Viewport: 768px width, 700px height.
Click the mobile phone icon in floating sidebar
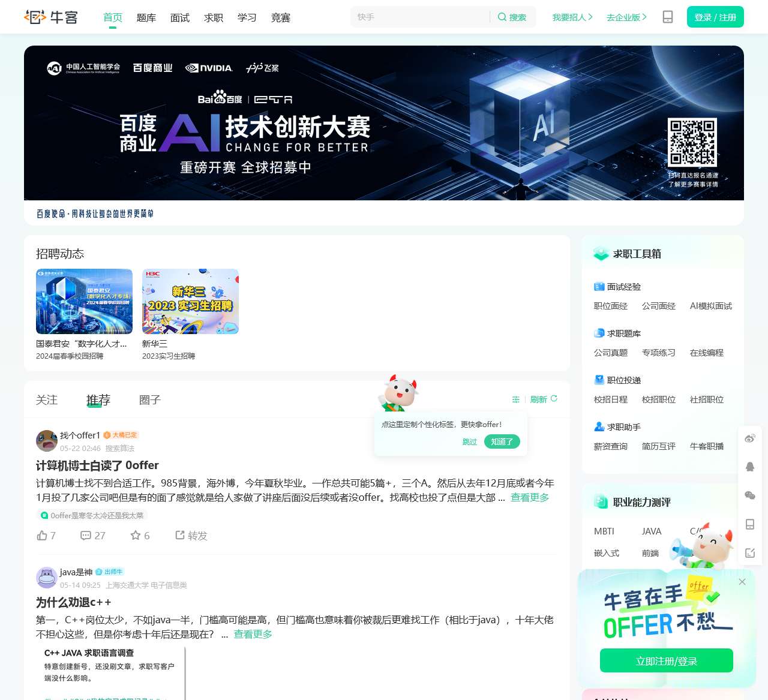tap(750, 524)
